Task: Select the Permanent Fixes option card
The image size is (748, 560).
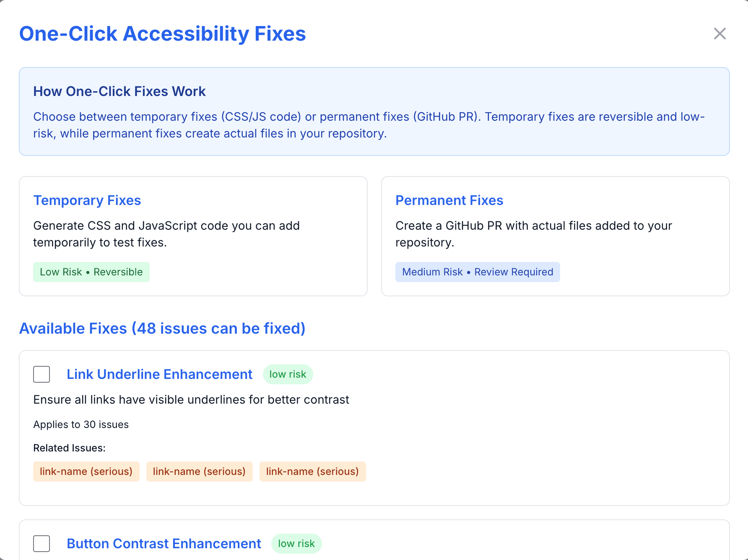Action: point(555,236)
